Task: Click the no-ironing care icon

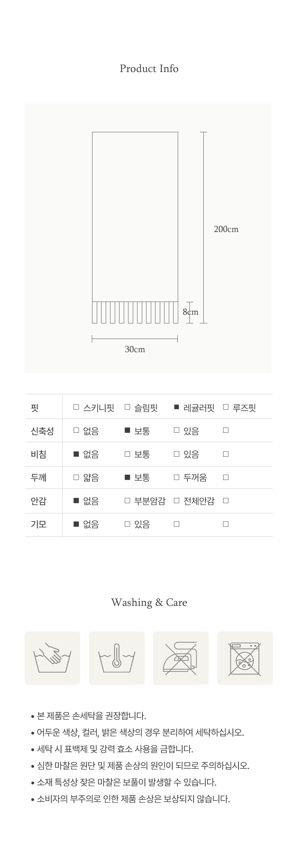Action: pos(181,658)
